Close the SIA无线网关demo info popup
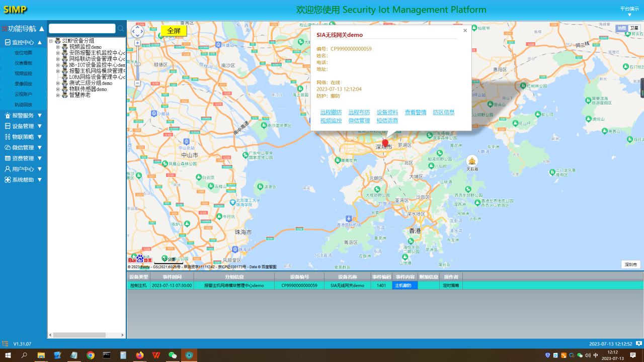The width and height of the screenshot is (644, 362). point(465,31)
